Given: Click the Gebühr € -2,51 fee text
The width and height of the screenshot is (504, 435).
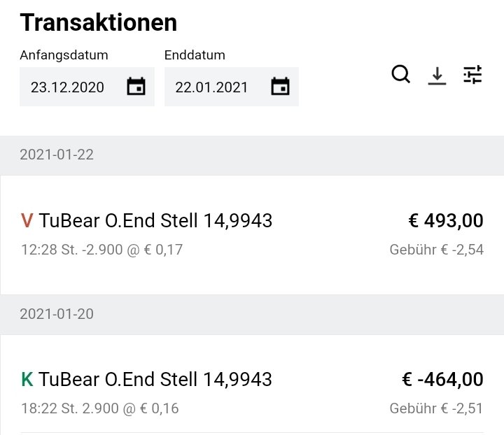Looking at the screenshot, I should (436, 408).
